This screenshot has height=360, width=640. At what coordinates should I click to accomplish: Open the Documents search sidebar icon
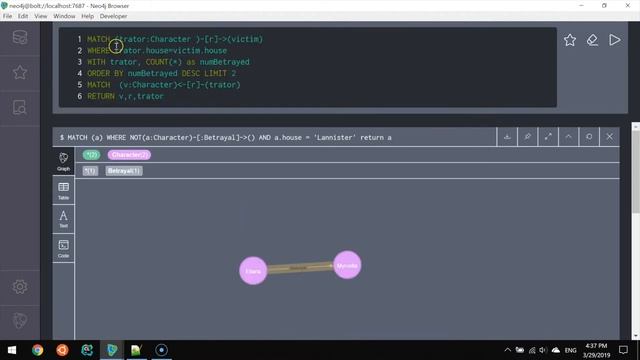[20, 108]
